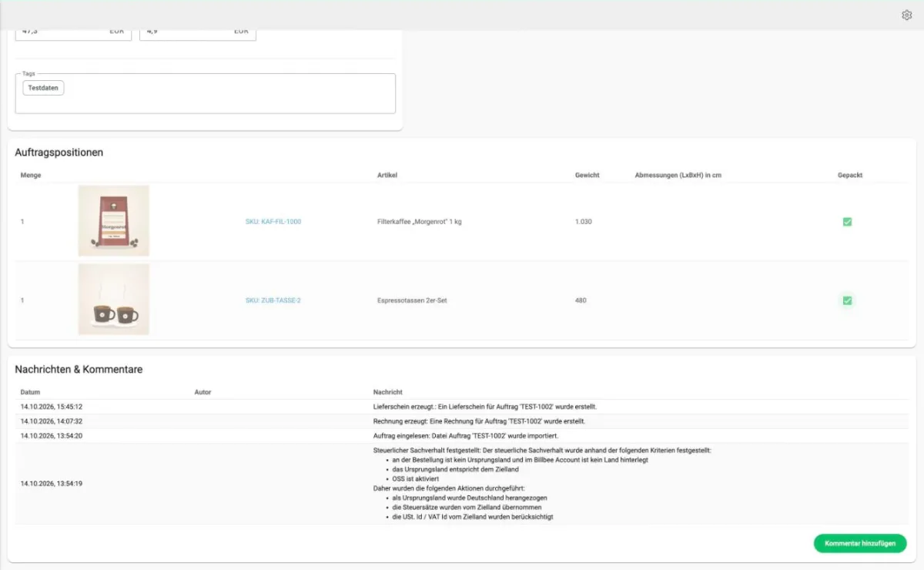Toggle Gepackt checkbox for Filterkaffee Morgenrot
The height and width of the screenshot is (570, 924).
click(x=847, y=222)
